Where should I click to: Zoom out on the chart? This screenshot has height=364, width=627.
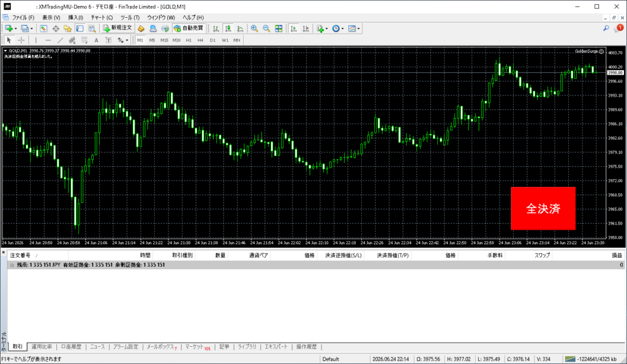click(266, 28)
